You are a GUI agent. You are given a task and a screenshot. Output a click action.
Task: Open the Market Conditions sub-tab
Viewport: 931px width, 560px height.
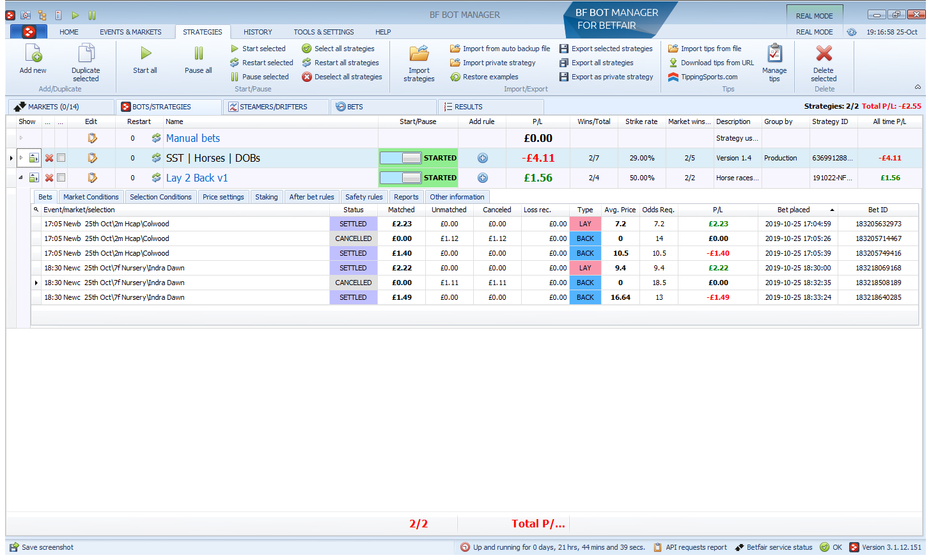pyautogui.click(x=91, y=197)
